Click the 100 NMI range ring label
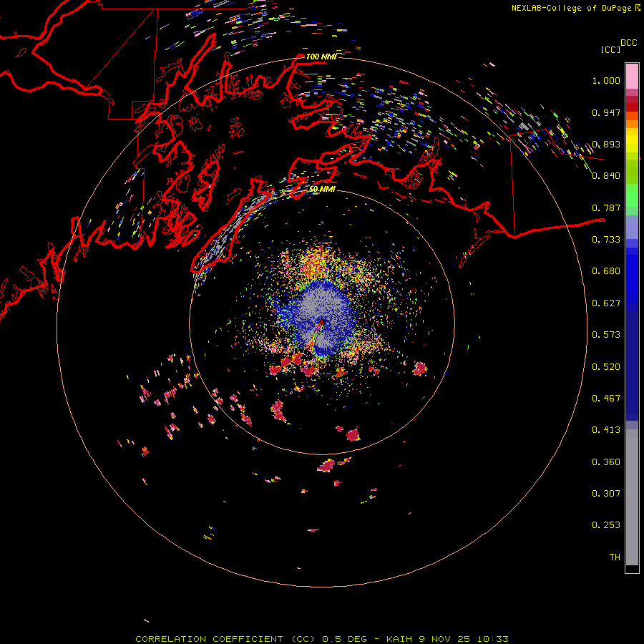644x644 pixels. click(321, 57)
